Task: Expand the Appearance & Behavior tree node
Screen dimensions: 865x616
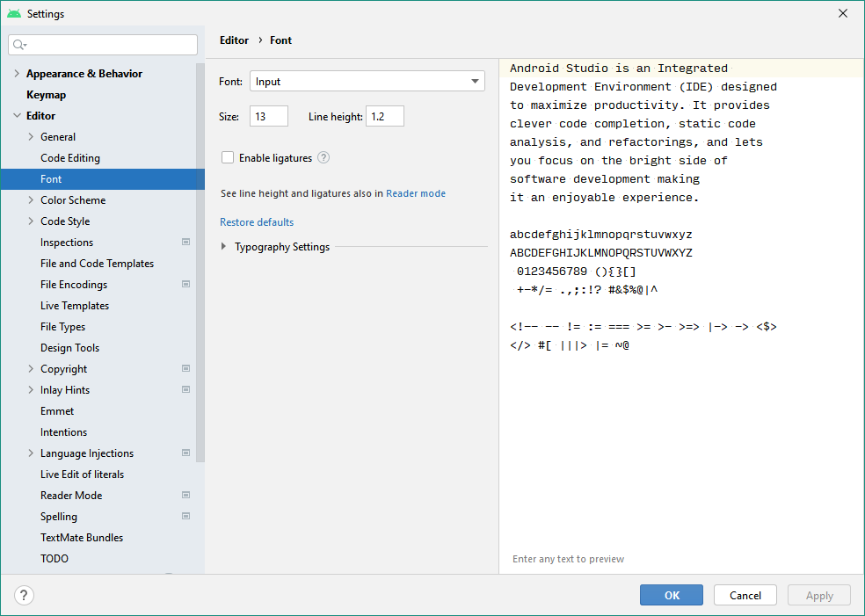Action: tap(17, 74)
